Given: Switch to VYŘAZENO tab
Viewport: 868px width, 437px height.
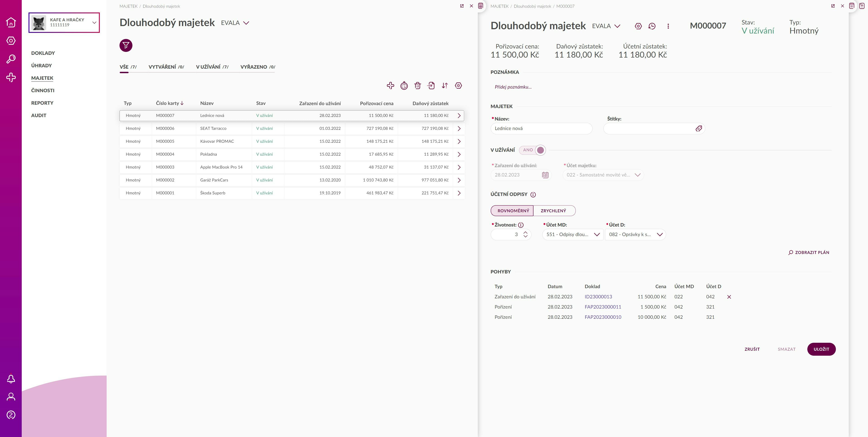Looking at the screenshot, I should 258,67.
